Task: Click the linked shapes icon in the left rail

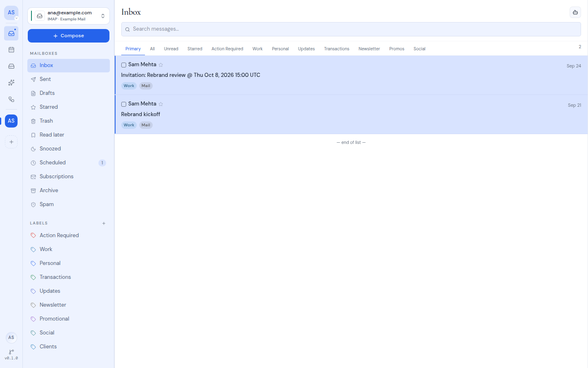Action: point(11,99)
